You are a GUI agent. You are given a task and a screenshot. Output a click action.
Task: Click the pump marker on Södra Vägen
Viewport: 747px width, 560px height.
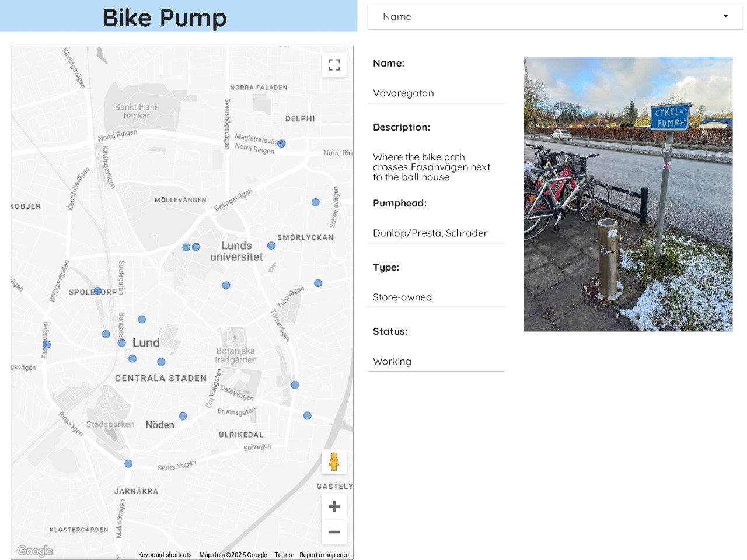point(128,464)
